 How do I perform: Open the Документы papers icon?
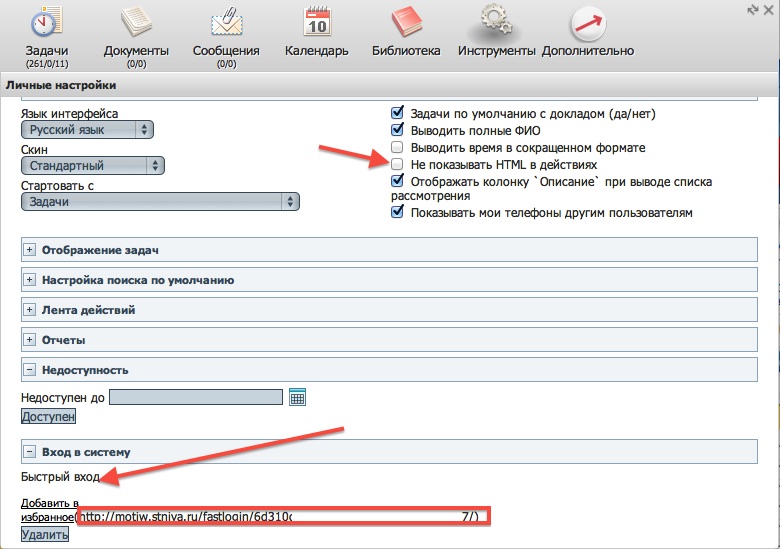[136, 24]
